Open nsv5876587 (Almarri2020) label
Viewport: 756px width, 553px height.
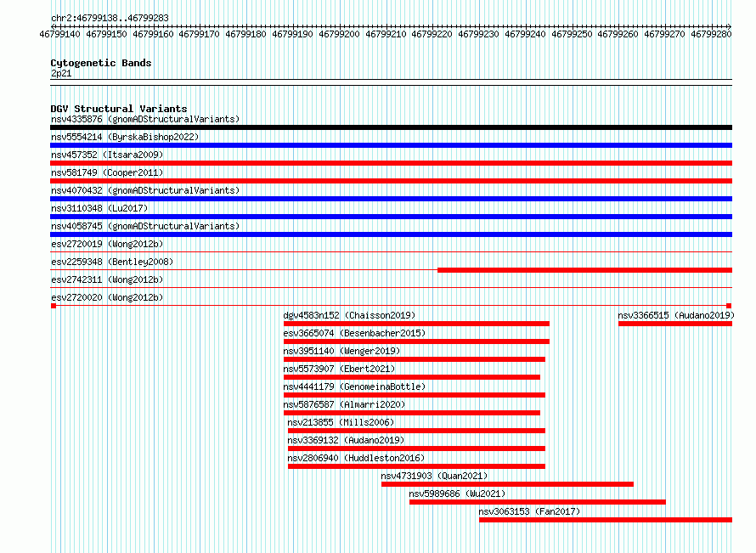[x=344, y=404]
